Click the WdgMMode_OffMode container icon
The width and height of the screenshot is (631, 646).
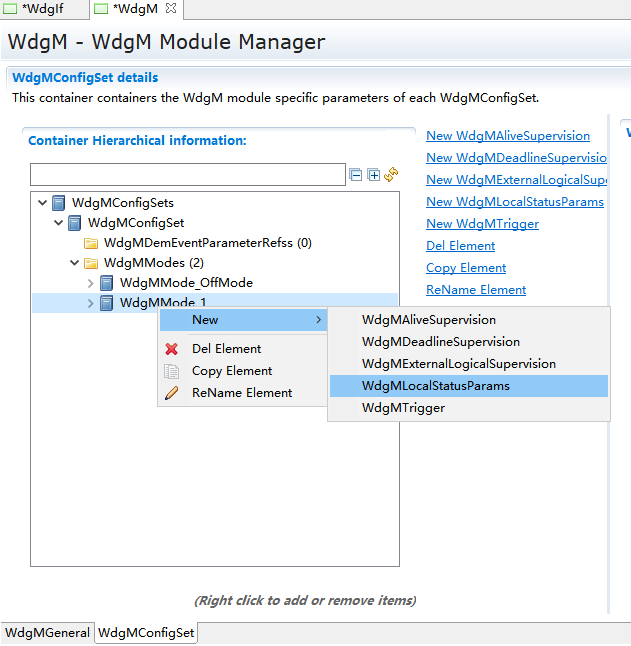coord(107,283)
